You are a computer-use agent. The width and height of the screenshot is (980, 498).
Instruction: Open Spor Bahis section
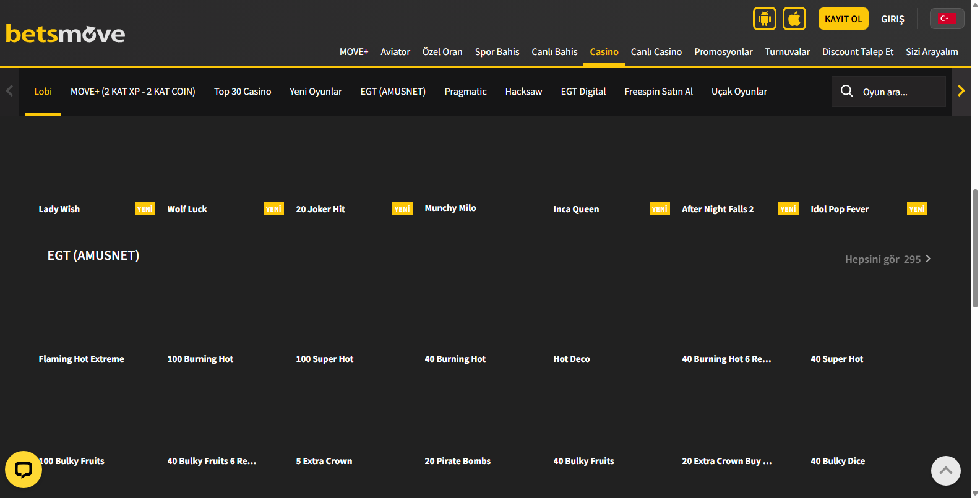497,52
